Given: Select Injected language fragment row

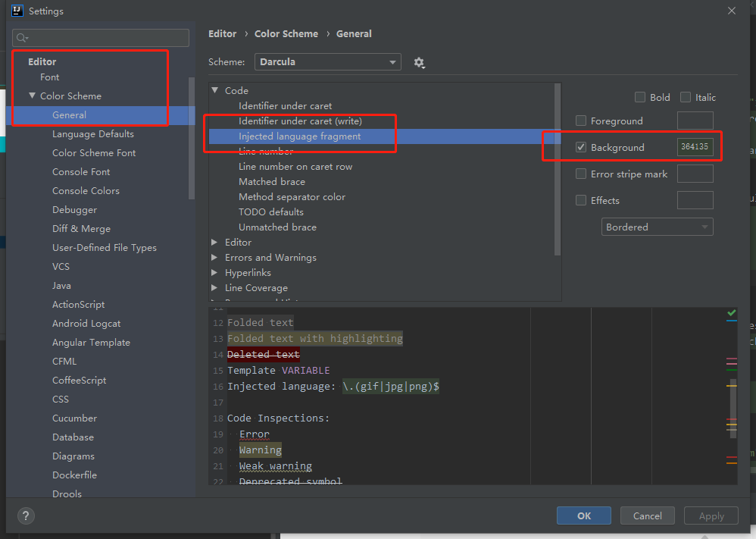Looking at the screenshot, I should coord(385,136).
